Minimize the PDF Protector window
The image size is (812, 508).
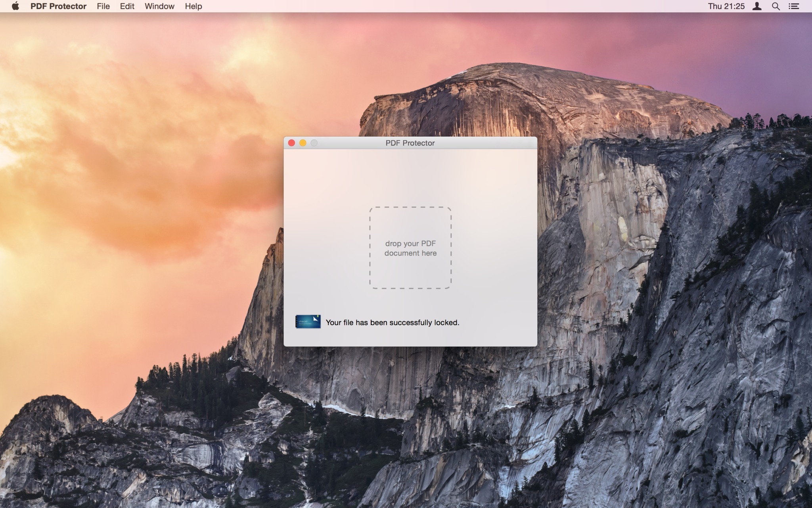click(303, 142)
